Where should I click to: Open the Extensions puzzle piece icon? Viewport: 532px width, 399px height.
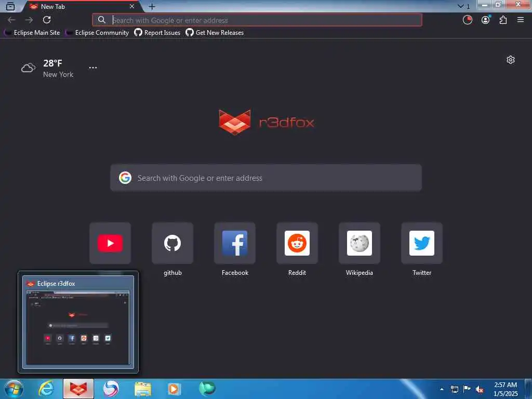click(503, 20)
